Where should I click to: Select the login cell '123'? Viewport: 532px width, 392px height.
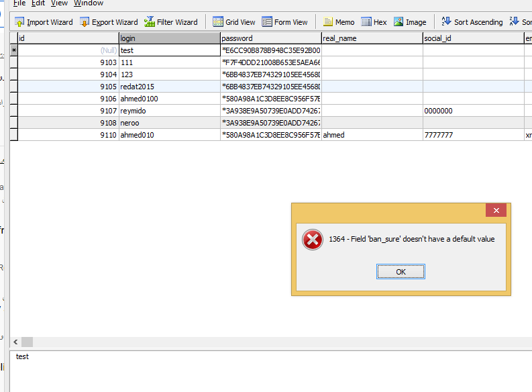tap(170, 75)
